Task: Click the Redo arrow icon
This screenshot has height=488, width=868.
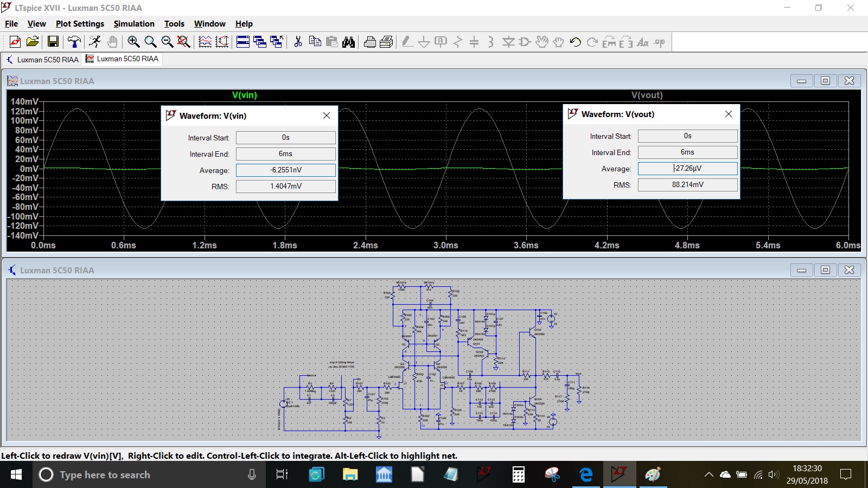Action: tap(592, 42)
